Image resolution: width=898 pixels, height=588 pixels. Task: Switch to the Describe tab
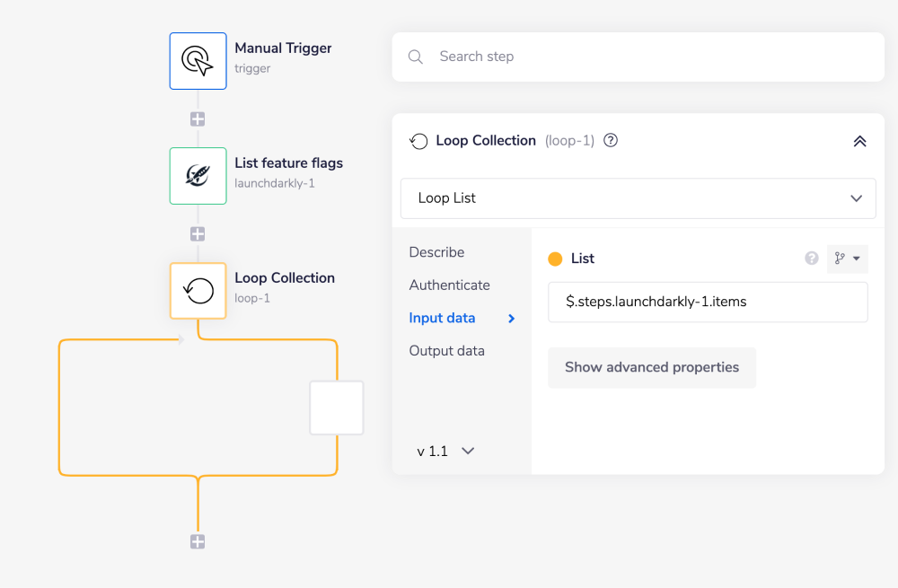coord(436,252)
